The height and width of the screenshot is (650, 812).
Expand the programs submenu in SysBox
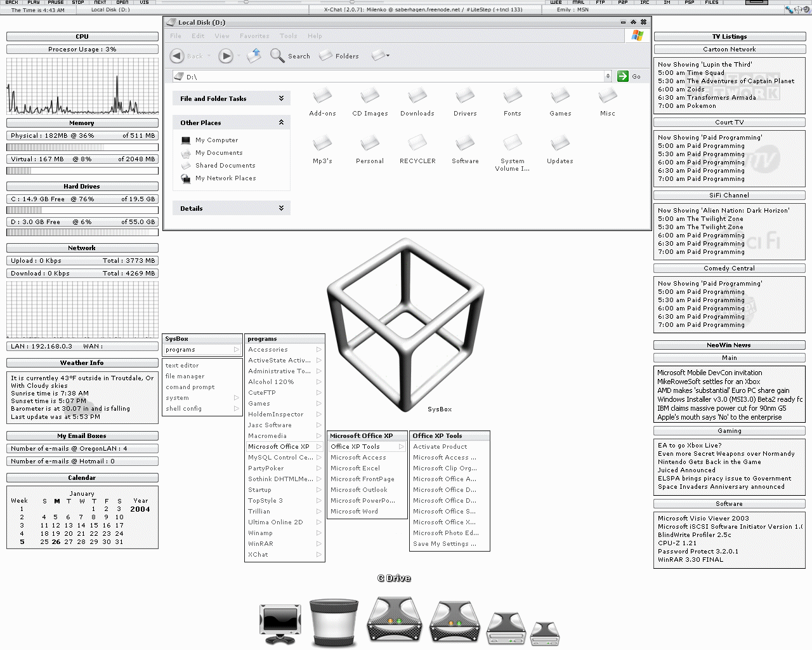pos(202,350)
